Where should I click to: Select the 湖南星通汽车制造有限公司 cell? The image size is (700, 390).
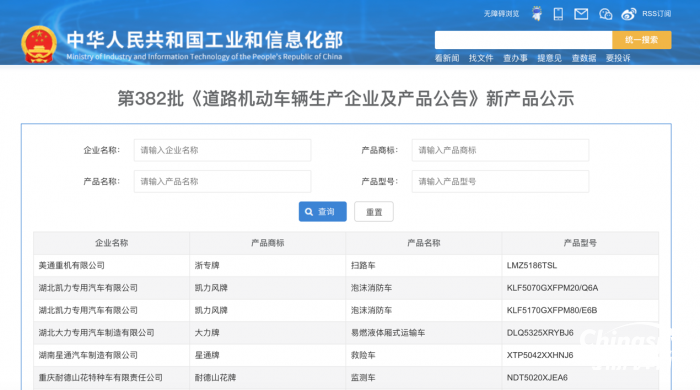coord(112,355)
